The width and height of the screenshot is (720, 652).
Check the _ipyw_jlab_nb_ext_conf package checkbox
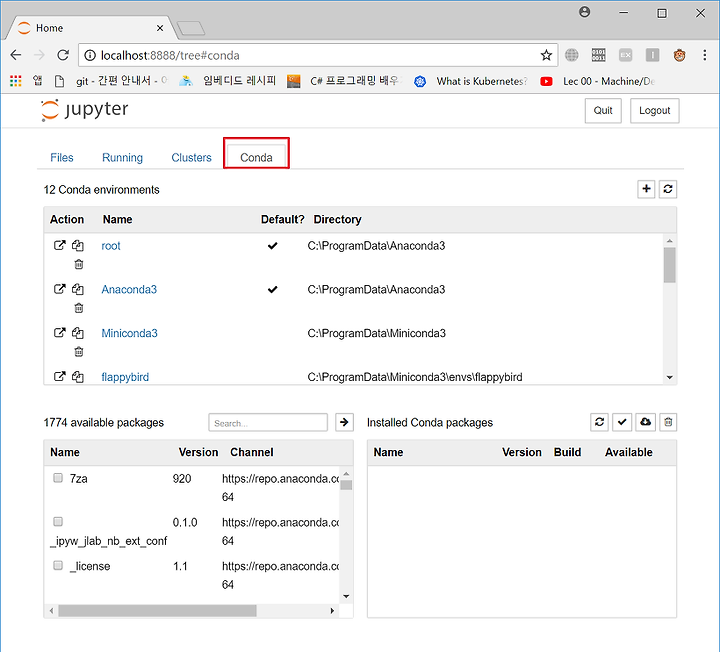coord(58,522)
